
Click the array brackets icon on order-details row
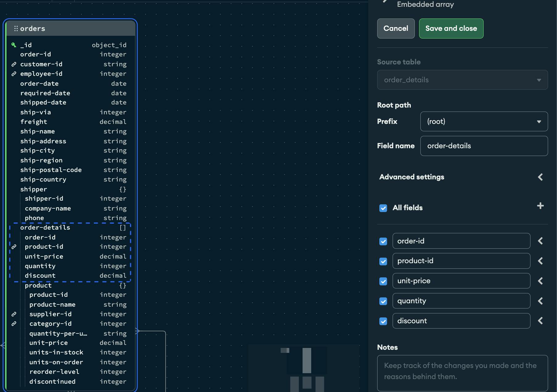coord(122,227)
